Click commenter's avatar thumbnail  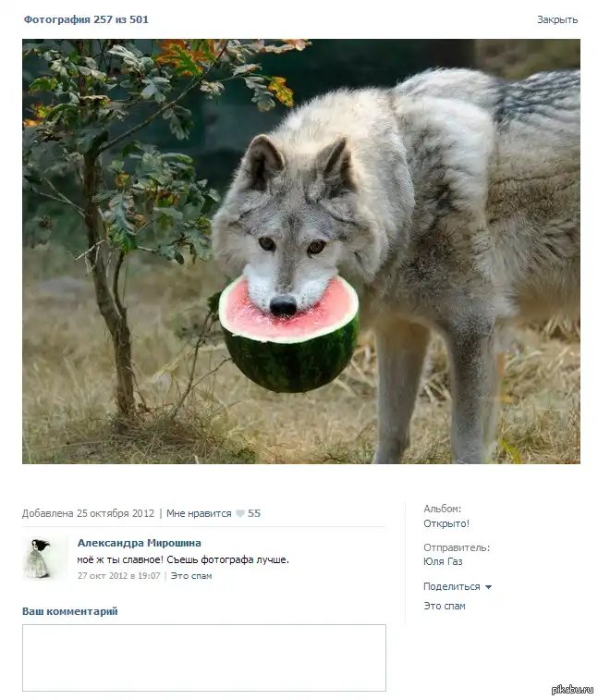40,558
